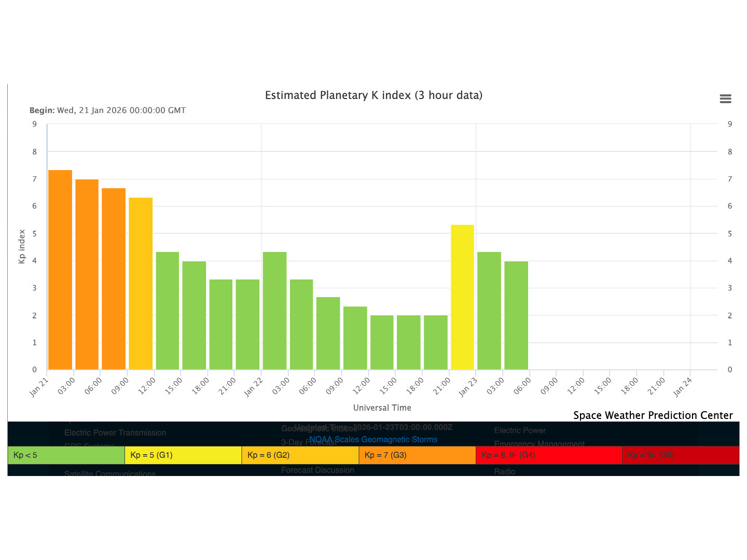The height and width of the screenshot is (560, 747).
Task: Go to the Forecast Discussion link
Action: point(317,470)
